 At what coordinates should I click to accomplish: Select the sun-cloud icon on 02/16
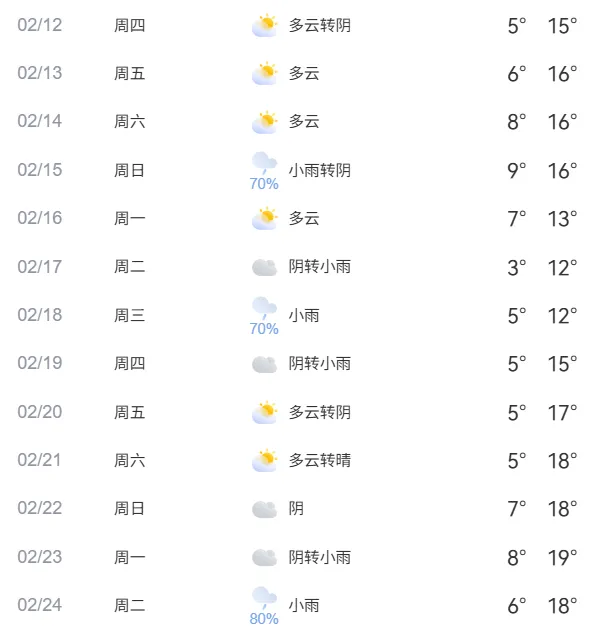[264, 218]
